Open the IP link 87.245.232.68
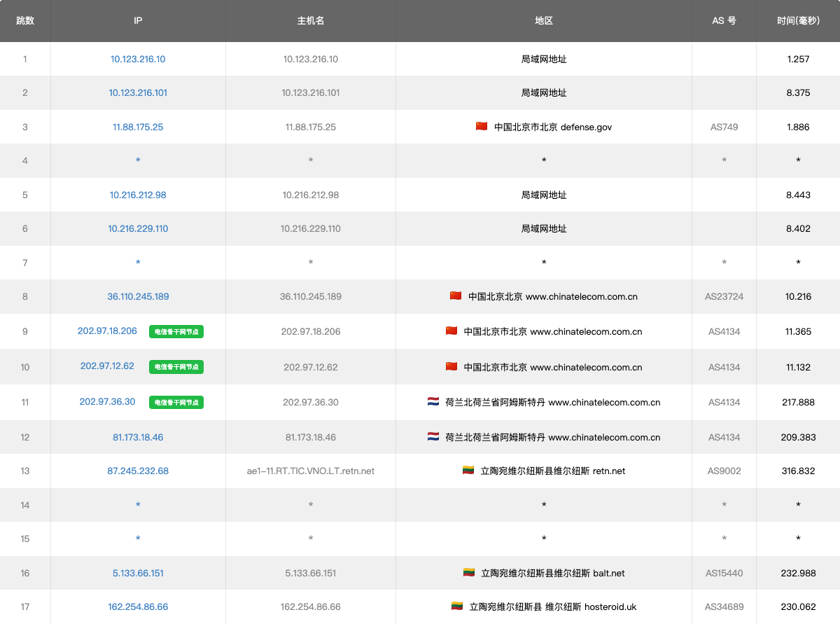This screenshot has height=624, width=840. pyautogui.click(x=138, y=471)
